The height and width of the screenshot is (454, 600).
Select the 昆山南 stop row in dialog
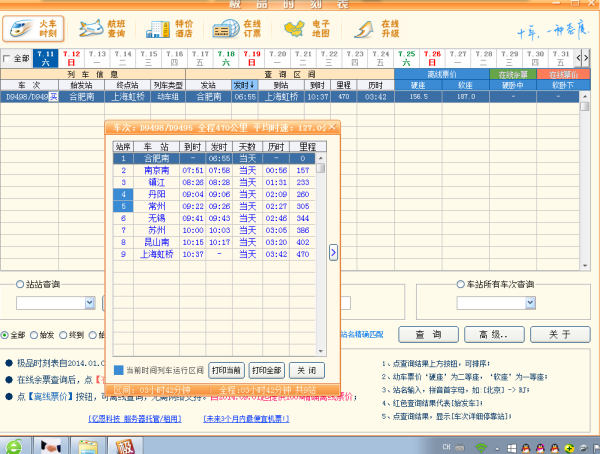point(214,242)
